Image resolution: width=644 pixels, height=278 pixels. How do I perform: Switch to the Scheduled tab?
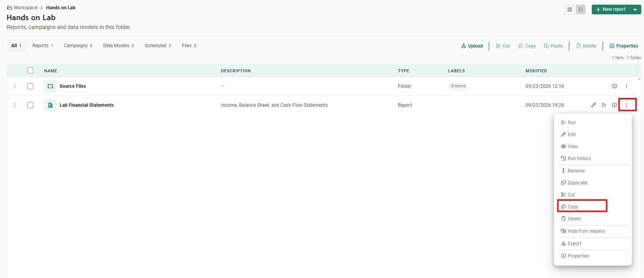pyautogui.click(x=158, y=46)
